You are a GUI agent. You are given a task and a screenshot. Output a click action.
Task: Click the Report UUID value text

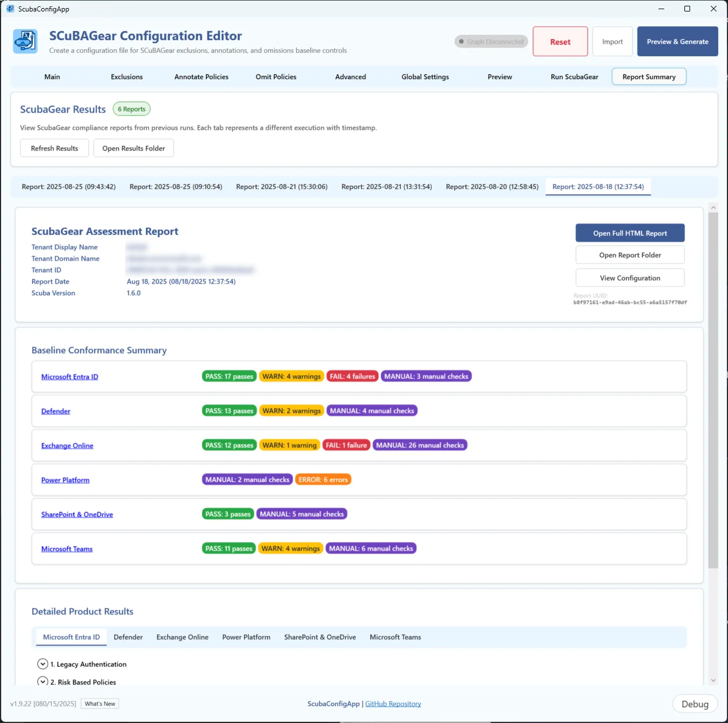(630, 302)
